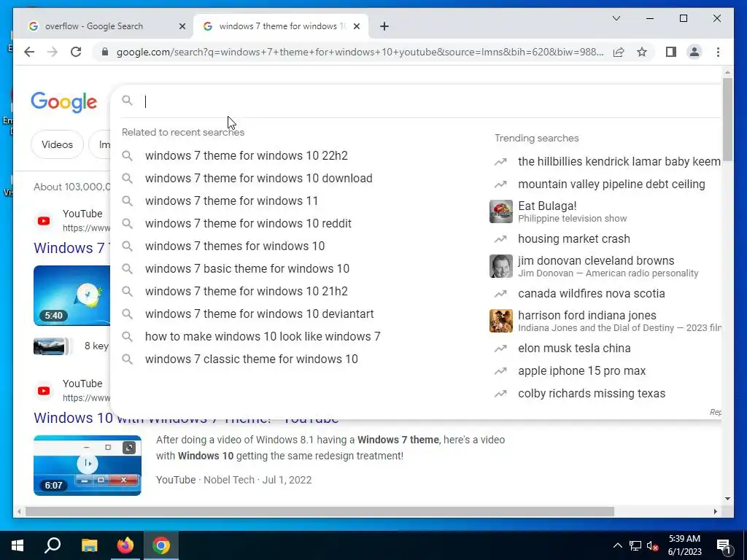This screenshot has width=747, height=560.
Task: Select suggestion windows 7 basic theme for windows 10
Action: coord(247,268)
